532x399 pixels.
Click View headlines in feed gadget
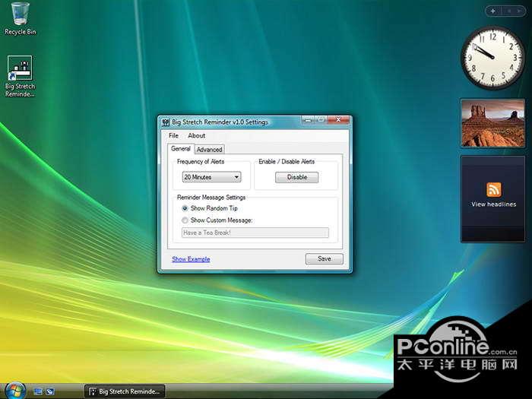tap(494, 204)
